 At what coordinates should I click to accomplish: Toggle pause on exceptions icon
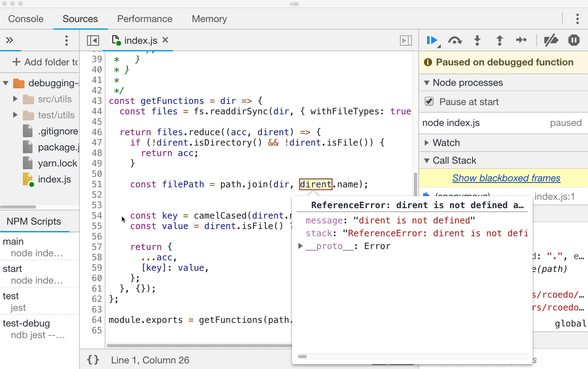[574, 41]
